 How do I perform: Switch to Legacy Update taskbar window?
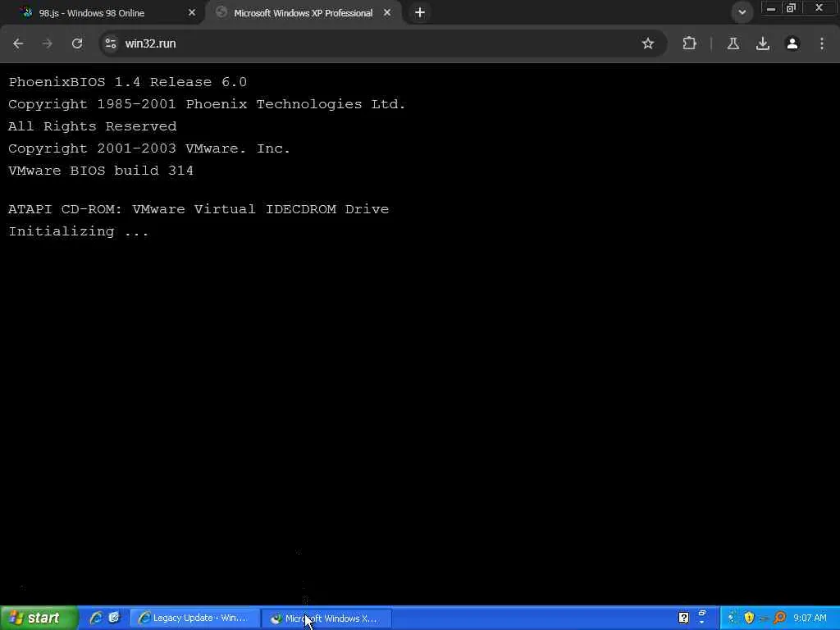tap(194, 618)
